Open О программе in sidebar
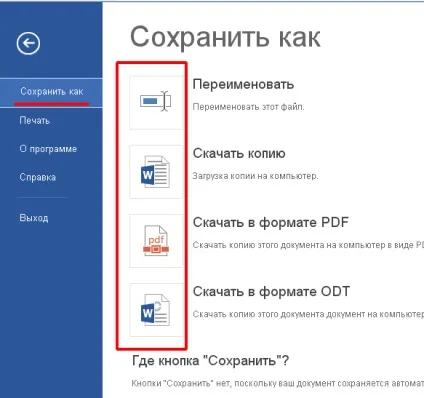 [x=48, y=149]
